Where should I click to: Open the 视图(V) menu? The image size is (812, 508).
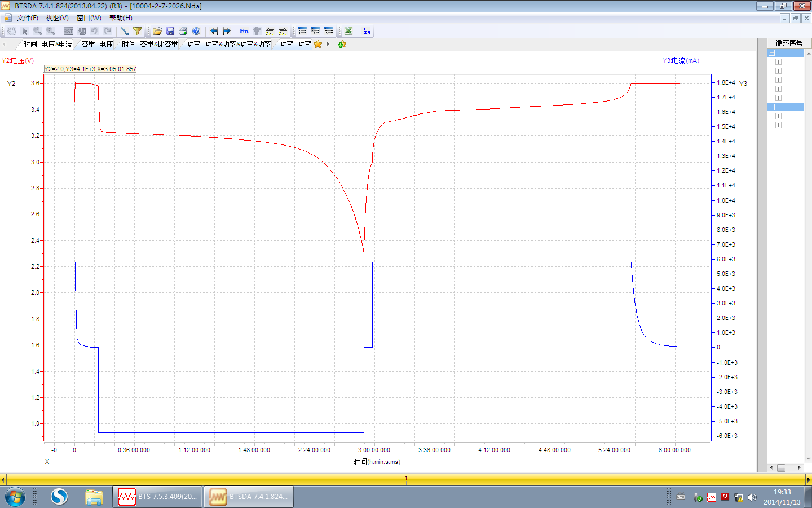point(57,18)
